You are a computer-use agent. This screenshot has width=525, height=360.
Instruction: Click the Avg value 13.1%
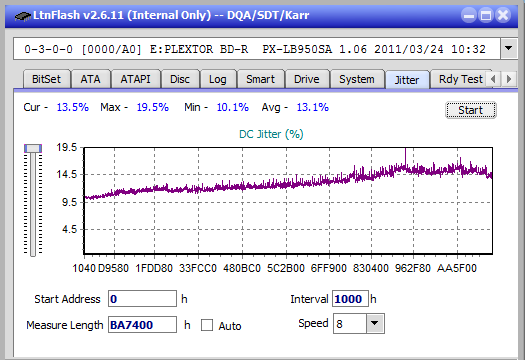click(313, 107)
